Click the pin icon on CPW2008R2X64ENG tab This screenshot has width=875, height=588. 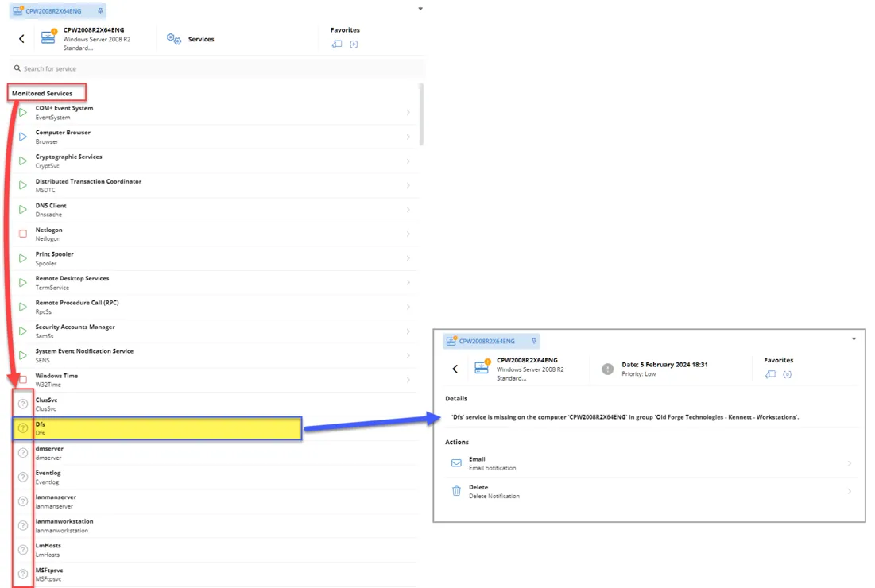coord(100,11)
